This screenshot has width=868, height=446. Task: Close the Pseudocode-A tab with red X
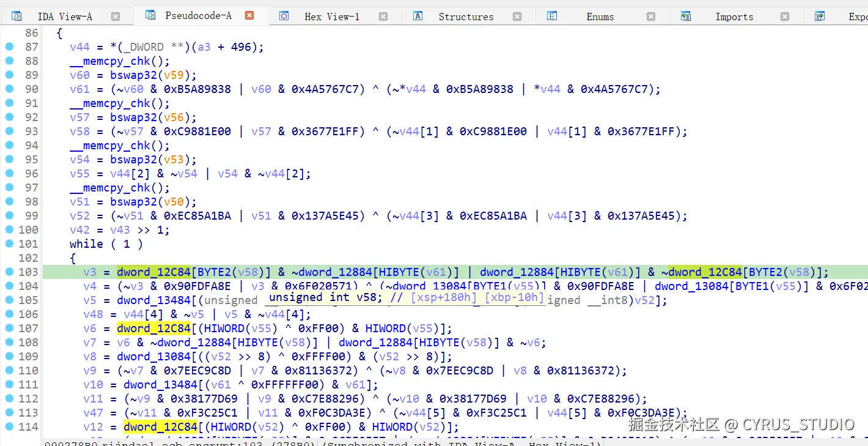point(249,16)
